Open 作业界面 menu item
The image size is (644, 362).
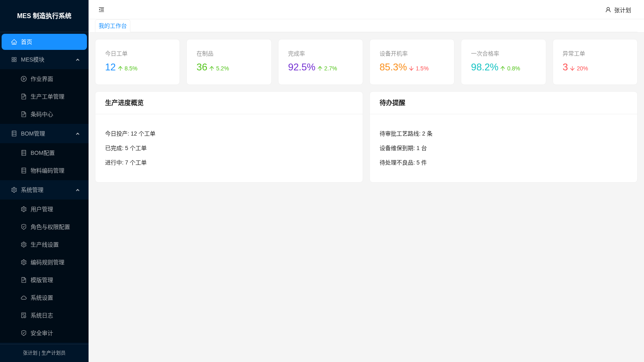44,79
